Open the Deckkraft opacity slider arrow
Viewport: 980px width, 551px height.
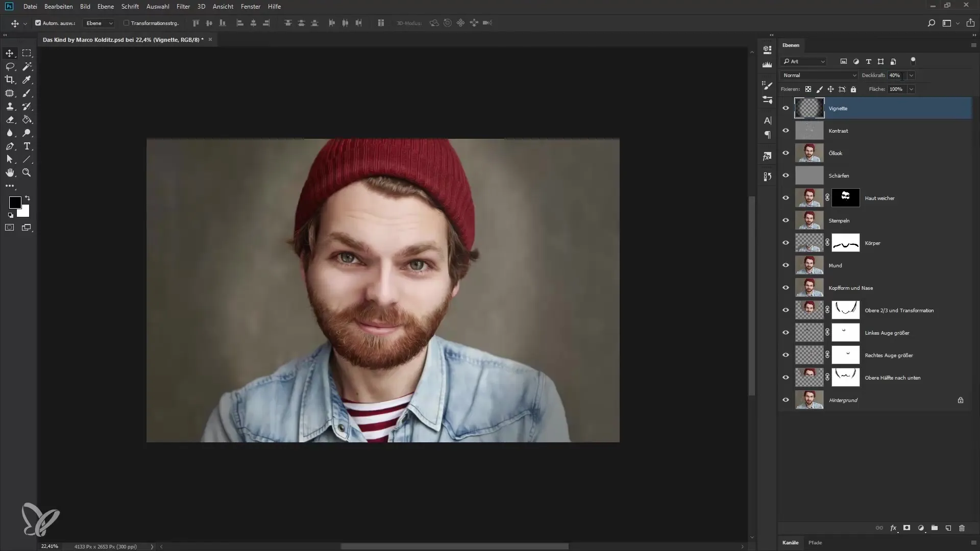pos(911,76)
